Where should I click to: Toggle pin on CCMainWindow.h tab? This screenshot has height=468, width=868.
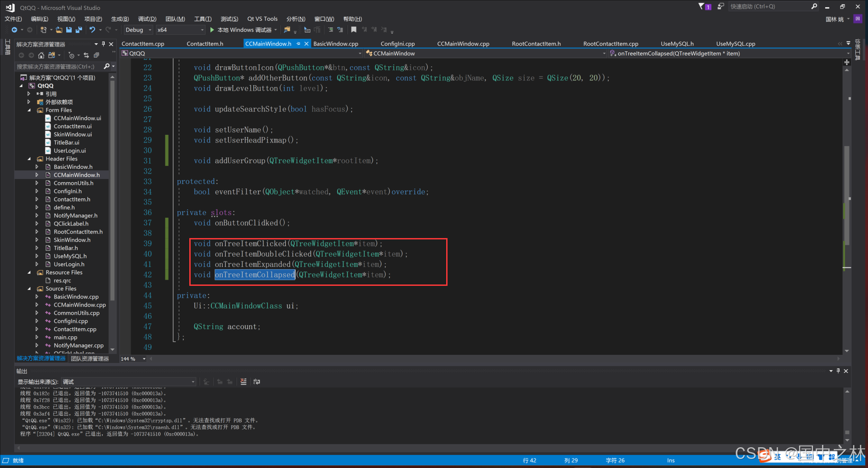(x=298, y=44)
